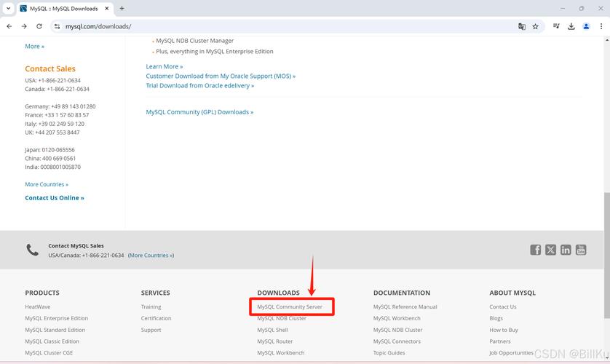Open Job Opportunities link
This screenshot has height=364, width=610.
(x=511, y=353)
